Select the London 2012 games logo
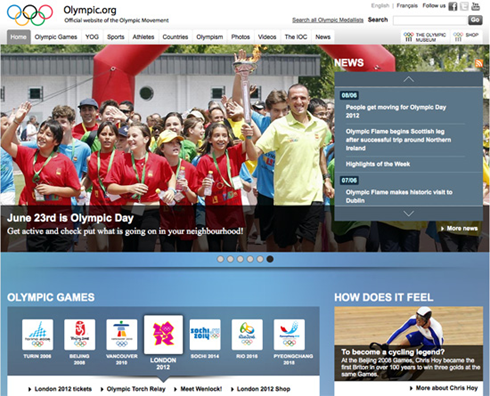Viewport: 490px width, 396px height. 163,334
